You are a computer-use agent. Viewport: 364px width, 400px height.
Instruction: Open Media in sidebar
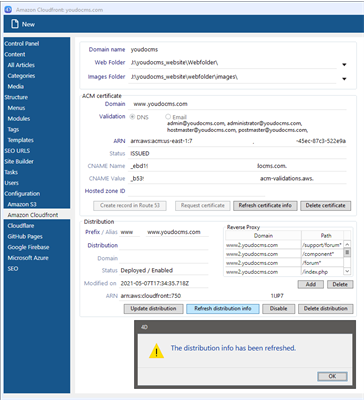[x=16, y=86]
